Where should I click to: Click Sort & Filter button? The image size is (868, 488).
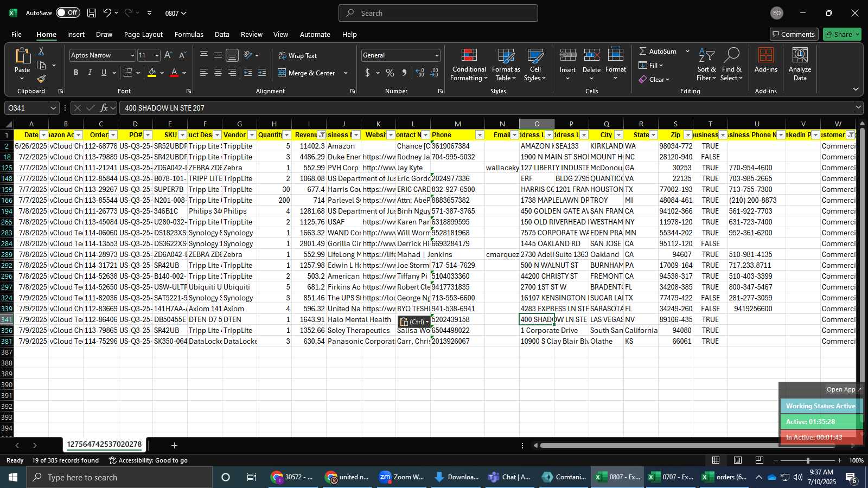(706, 65)
